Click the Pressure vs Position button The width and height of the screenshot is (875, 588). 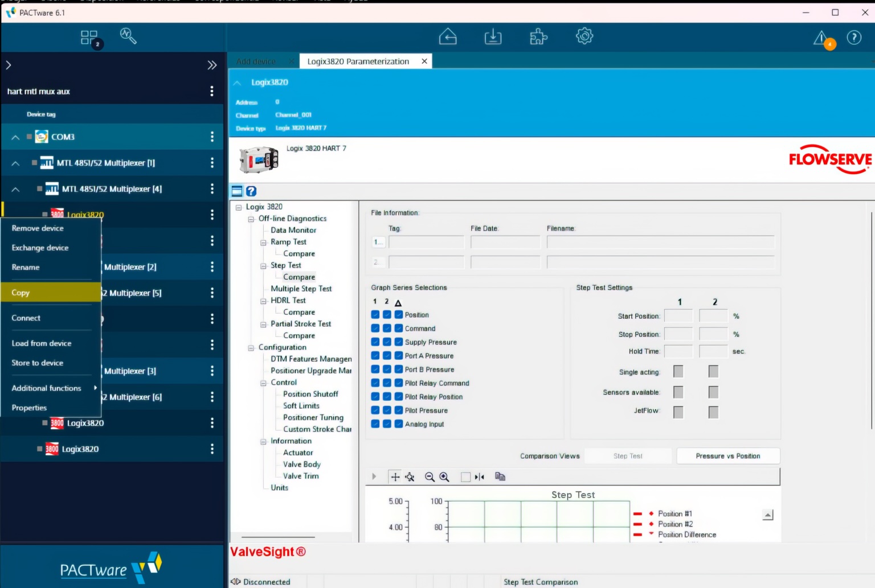click(x=728, y=456)
